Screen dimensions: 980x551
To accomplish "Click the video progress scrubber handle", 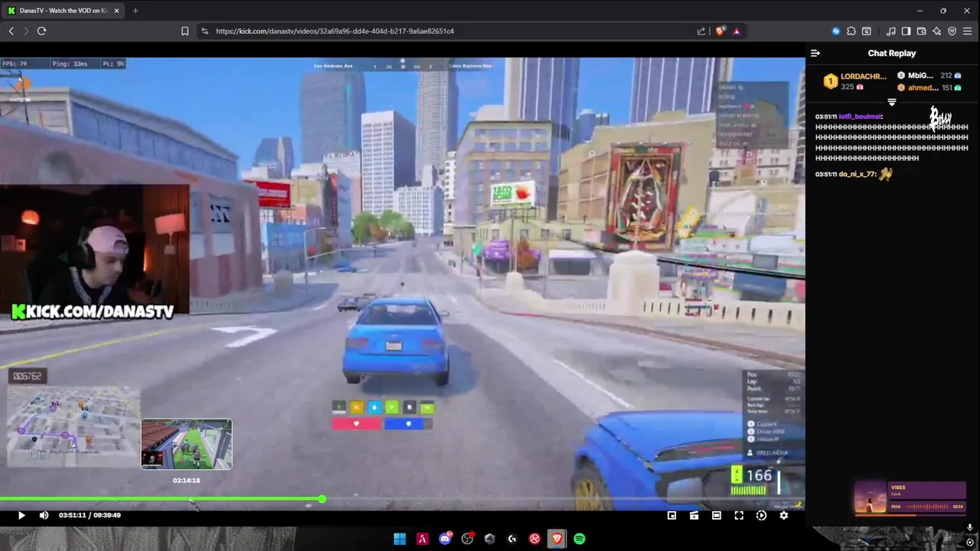I will point(322,499).
